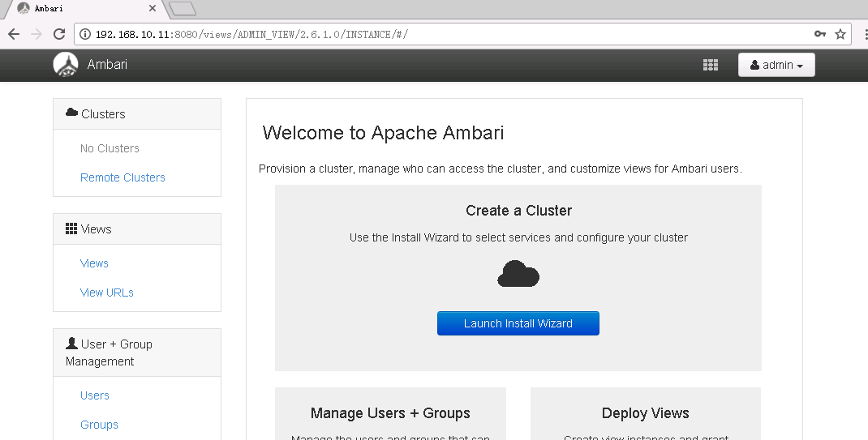Click the Manage Users + Groups heading
Image resolution: width=868 pixels, height=440 pixels.
pos(390,413)
